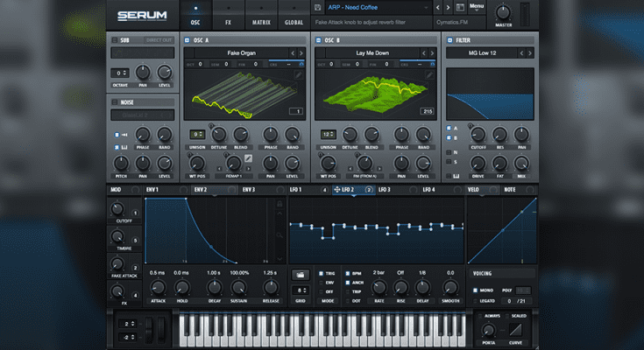Click the envelope ATTACK knob
Image resolution: width=644 pixels, height=350 pixels.
158,287
